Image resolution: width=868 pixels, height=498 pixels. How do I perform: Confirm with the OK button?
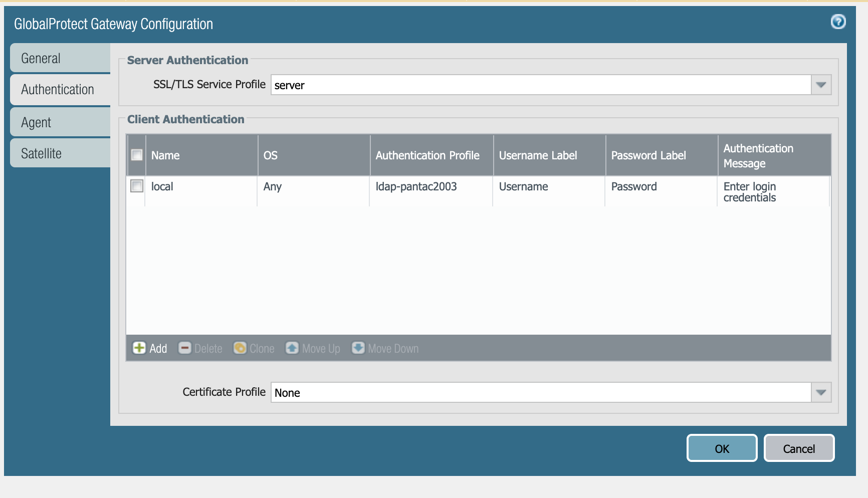[x=722, y=448]
